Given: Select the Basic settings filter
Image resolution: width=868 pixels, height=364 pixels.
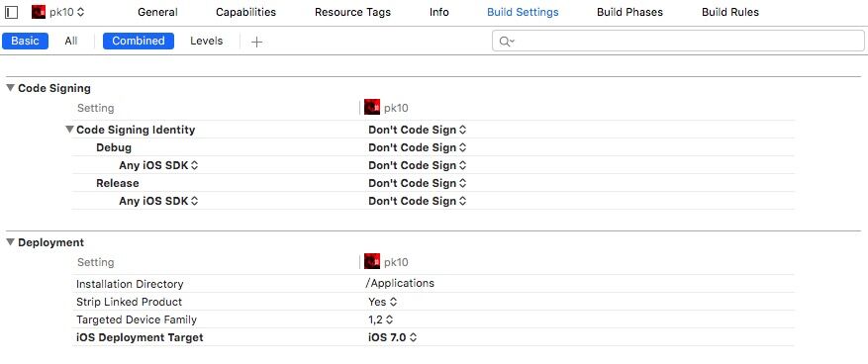Looking at the screenshot, I should click(x=25, y=41).
